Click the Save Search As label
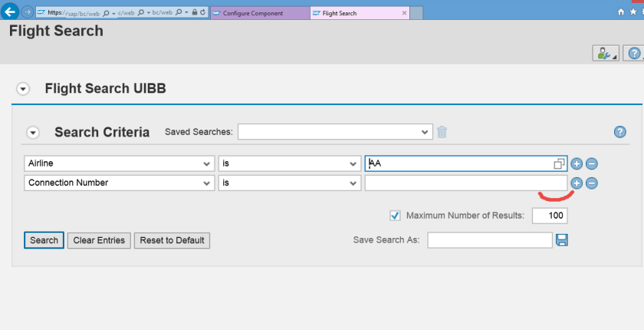 tap(386, 239)
